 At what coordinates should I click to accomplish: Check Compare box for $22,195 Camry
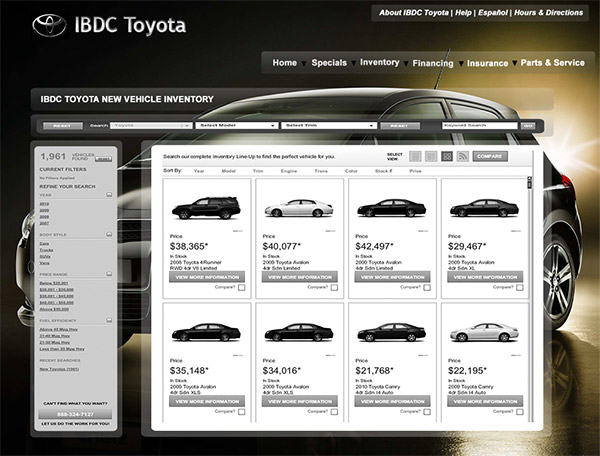click(520, 412)
